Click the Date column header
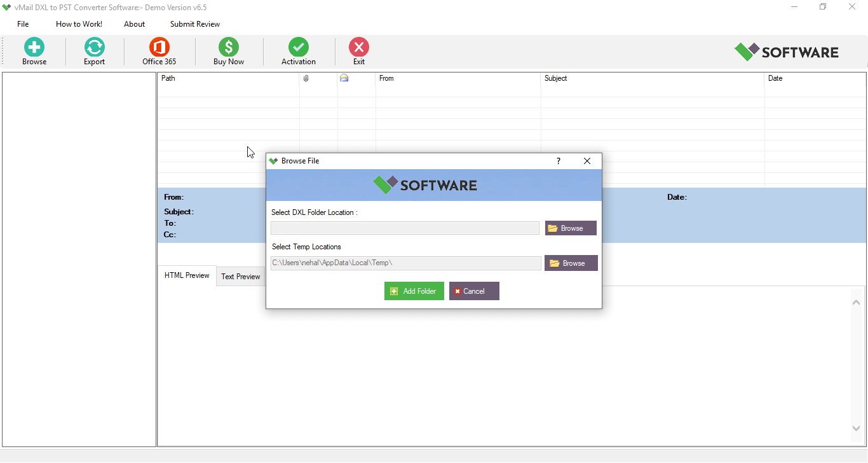 [x=815, y=78]
